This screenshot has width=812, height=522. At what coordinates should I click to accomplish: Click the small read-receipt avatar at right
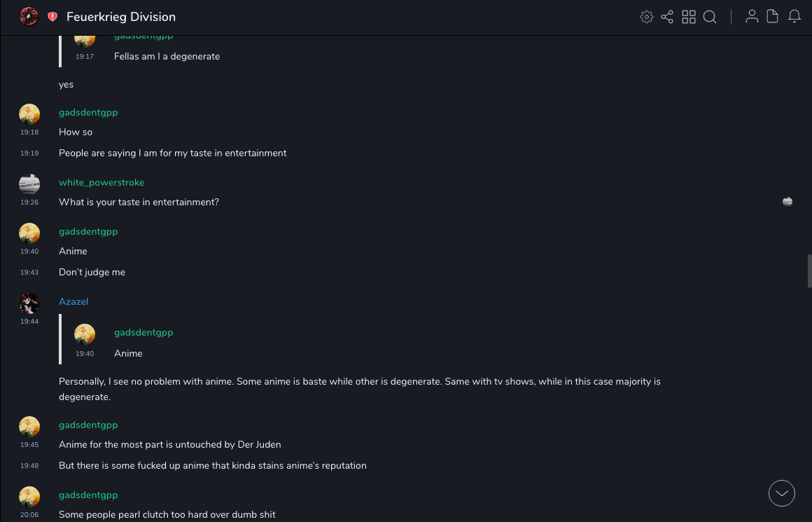[x=787, y=202]
